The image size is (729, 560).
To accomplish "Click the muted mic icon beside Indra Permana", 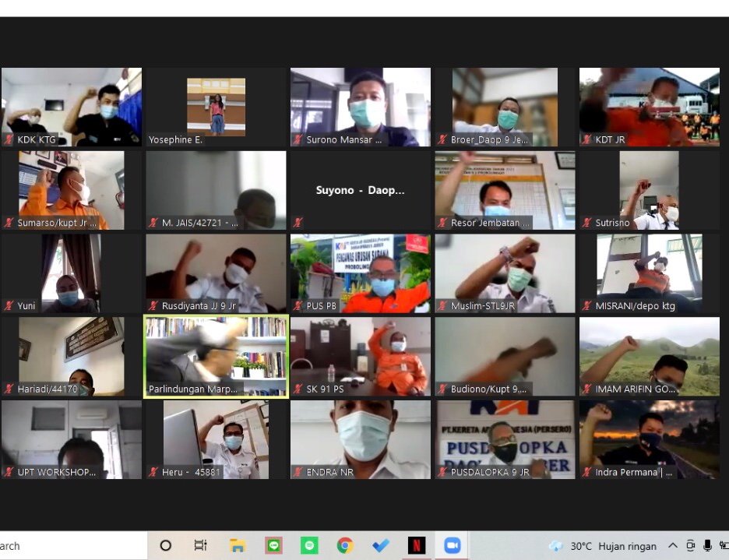I will 587,472.
